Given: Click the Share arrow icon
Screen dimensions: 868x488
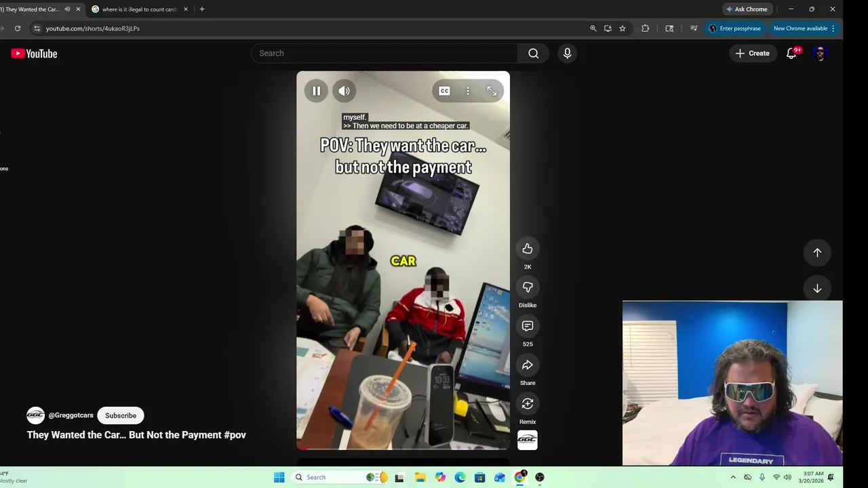Looking at the screenshot, I should click(x=528, y=365).
